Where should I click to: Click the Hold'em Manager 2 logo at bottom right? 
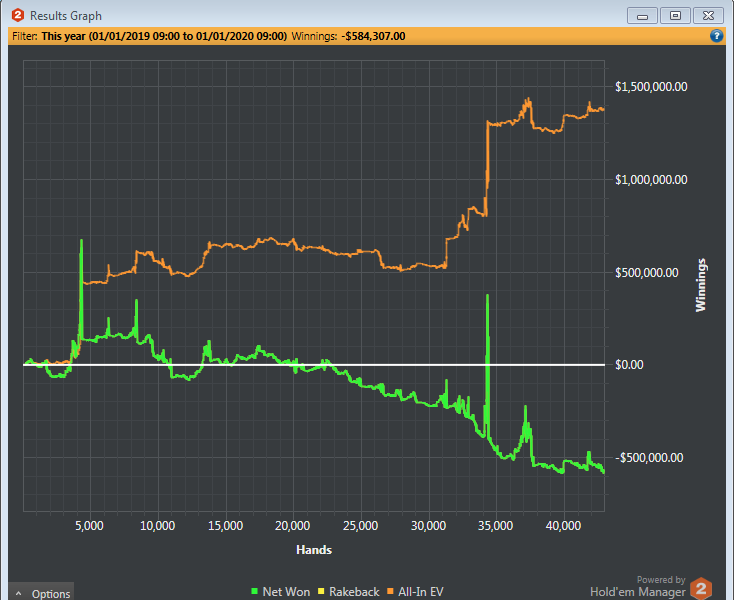click(701, 589)
